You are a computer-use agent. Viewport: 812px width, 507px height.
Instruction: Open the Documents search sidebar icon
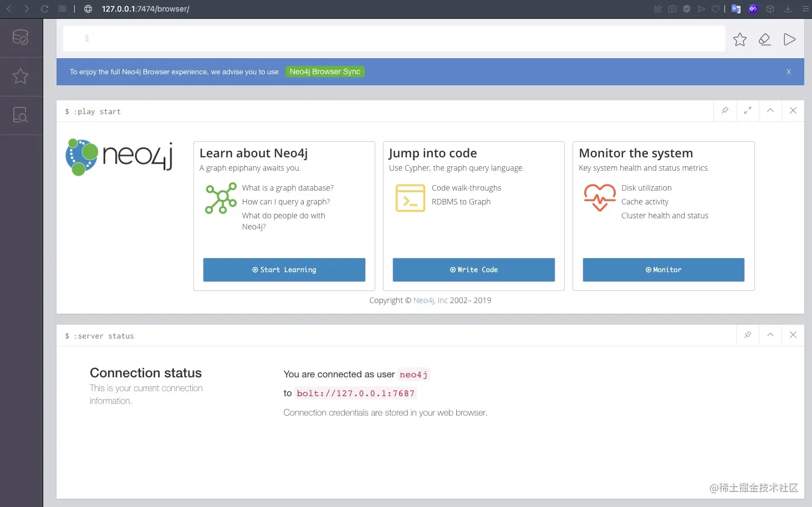[21, 115]
